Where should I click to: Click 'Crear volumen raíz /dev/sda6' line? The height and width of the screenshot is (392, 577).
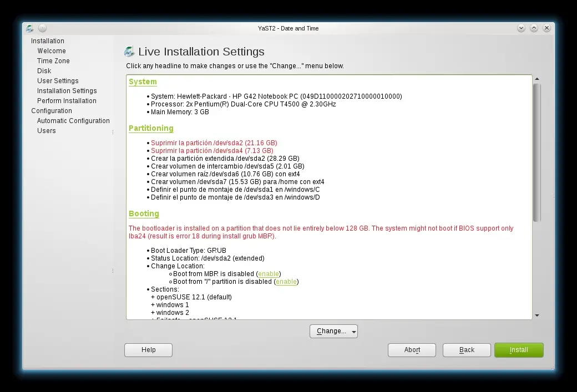click(x=225, y=174)
